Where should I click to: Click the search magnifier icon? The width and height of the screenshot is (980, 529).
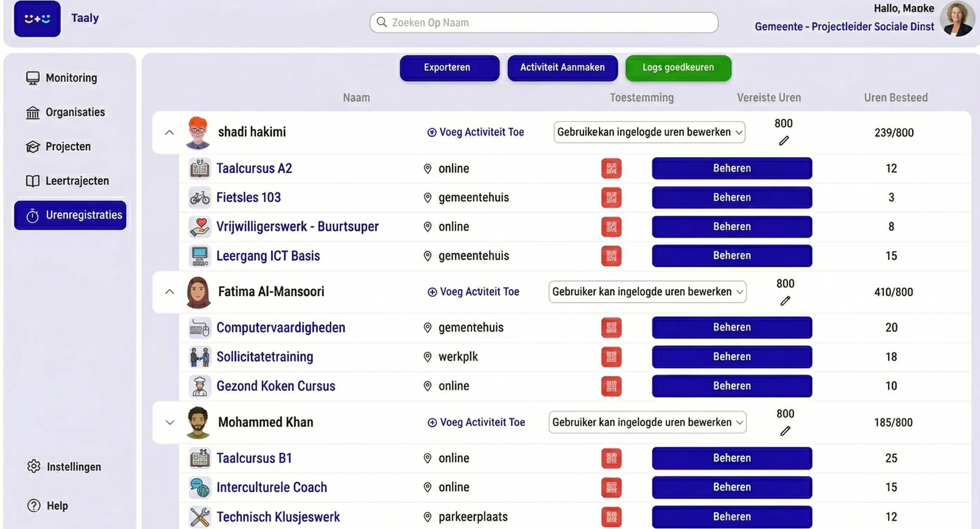coord(382,22)
